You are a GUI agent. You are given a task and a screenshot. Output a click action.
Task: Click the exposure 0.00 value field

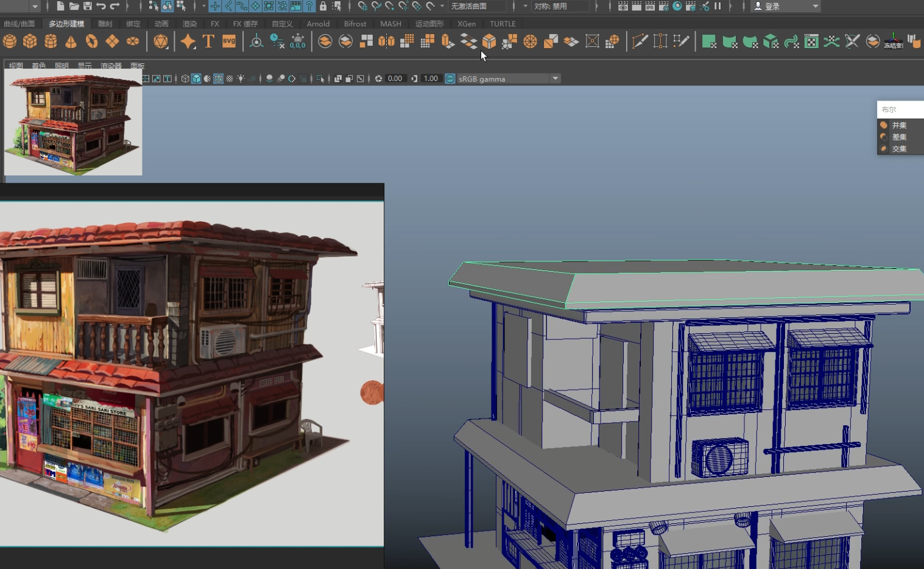395,79
